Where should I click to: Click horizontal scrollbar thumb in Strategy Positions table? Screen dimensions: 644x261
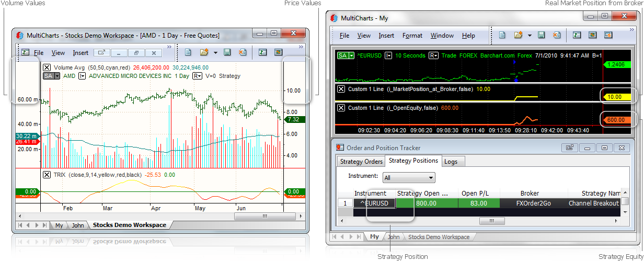coord(492,221)
